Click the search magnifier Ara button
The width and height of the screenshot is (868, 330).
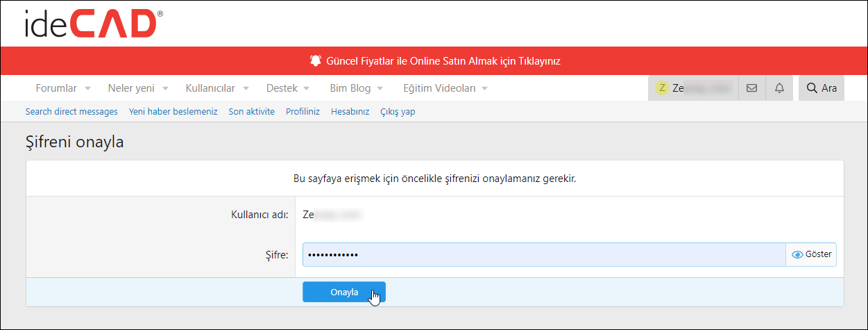pos(822,88)
